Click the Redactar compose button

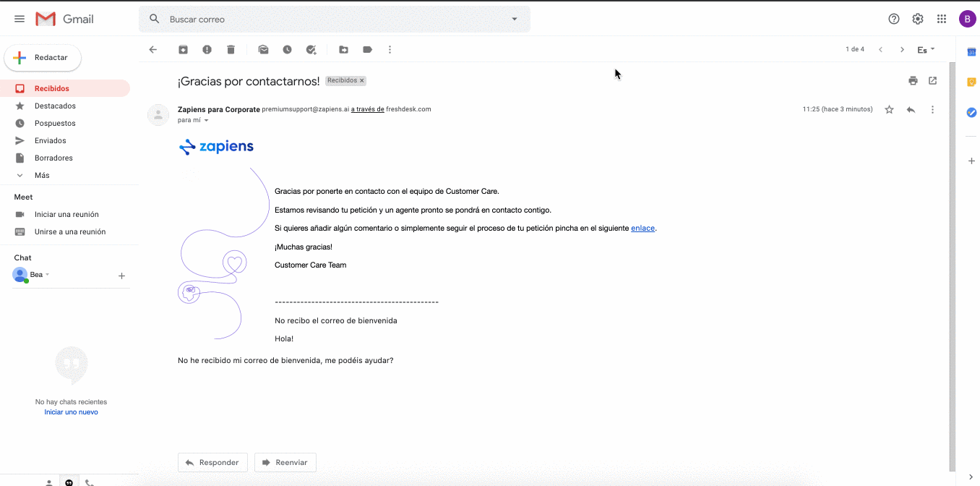43,57
